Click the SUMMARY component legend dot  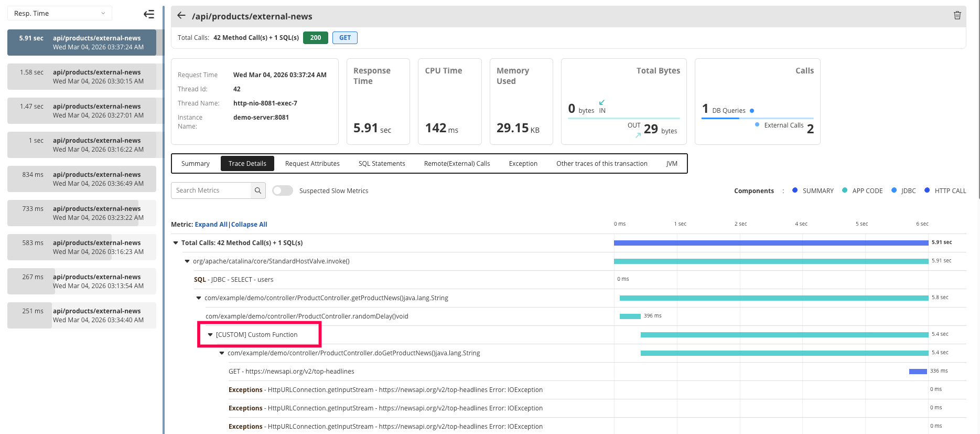(795, 190)
